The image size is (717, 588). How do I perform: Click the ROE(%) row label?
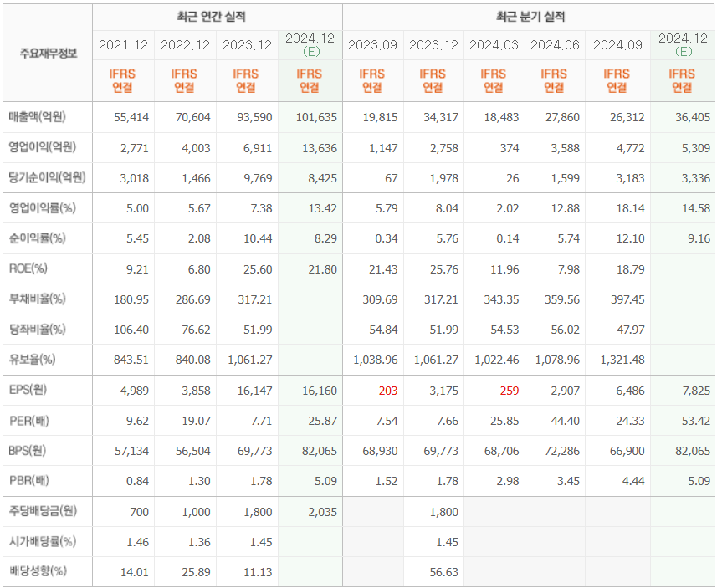pyautogui.click(x=28, y=268)
